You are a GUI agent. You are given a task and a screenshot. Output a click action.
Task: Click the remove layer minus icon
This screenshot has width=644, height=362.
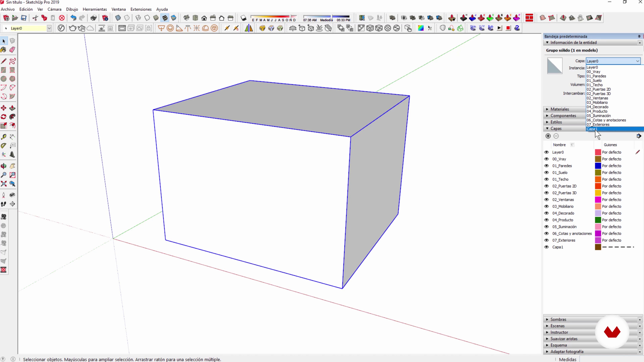click(x=556, y=136)
